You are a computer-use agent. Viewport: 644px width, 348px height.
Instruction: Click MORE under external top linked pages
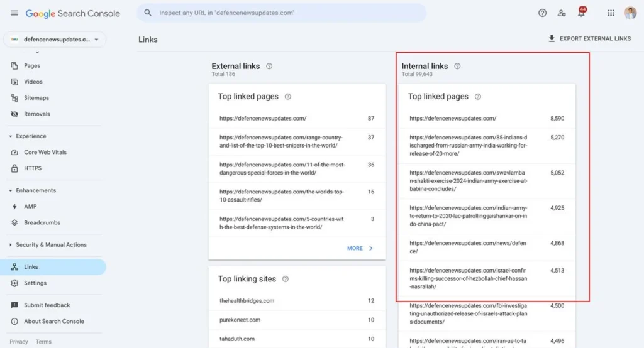pos(360,248)
